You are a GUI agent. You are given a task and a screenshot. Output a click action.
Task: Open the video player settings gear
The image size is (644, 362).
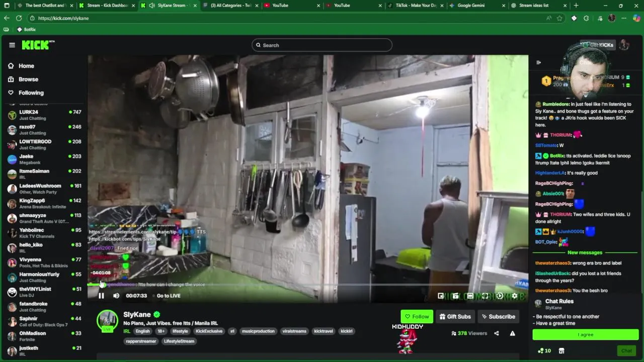514,296
